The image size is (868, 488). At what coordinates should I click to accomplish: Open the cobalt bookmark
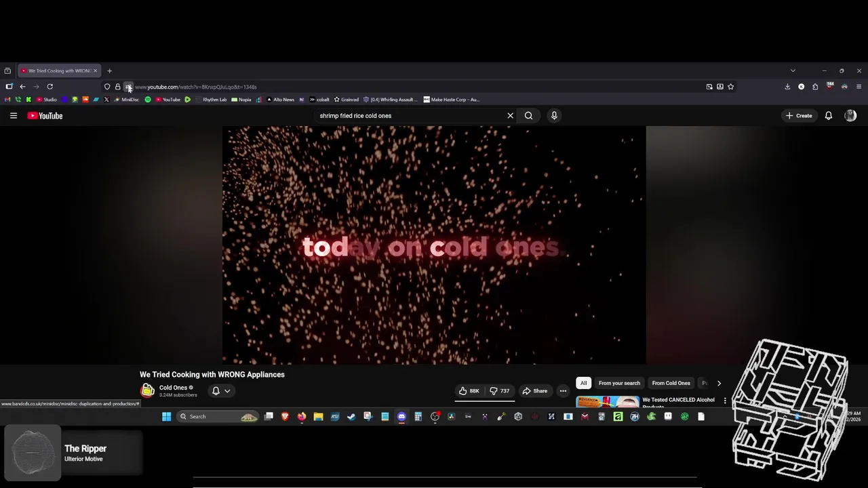click(319, 100)
